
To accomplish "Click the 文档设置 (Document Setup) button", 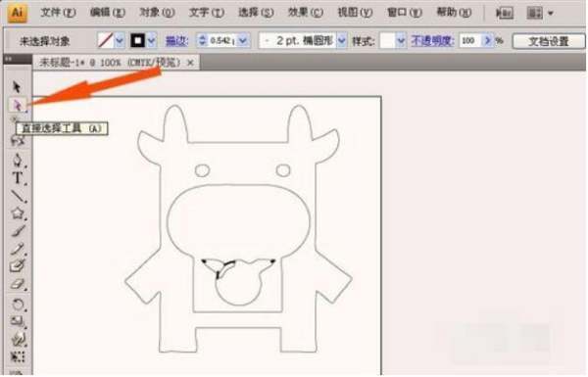I will click(x=549, y=41).
